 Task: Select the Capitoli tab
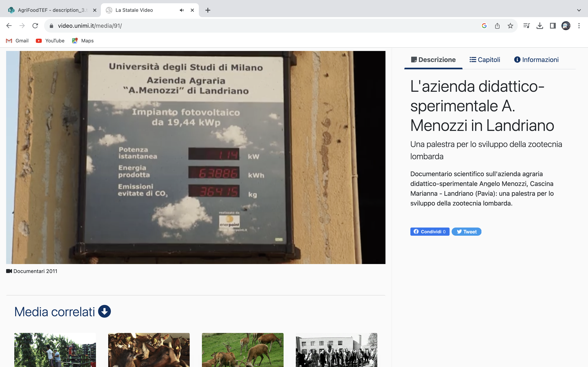pyautogui.click(x=485, y=60)
